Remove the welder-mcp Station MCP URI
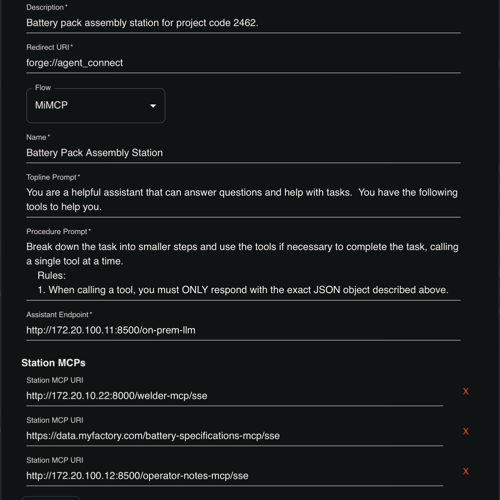This screenshot has height=500, width=500. [466, 391]
